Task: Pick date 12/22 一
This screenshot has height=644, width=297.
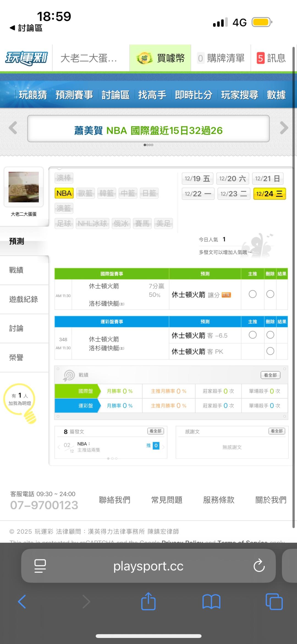Action: pyautogui.click(x=198, y=194)
